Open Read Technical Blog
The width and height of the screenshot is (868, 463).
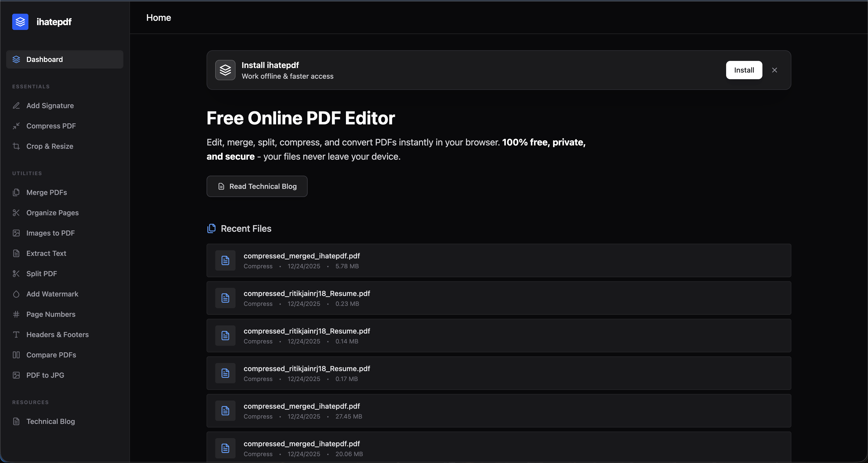(x=257, y=186)
